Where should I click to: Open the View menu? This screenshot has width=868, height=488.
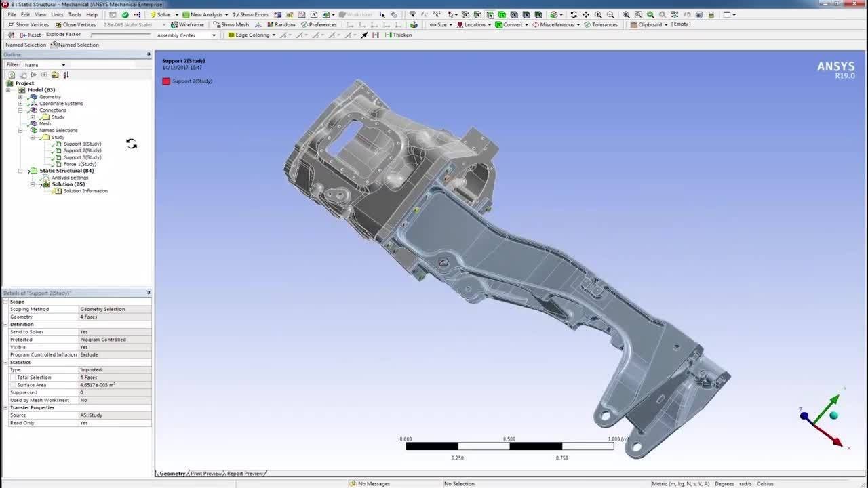pyautogui.click(x=41, y=14)
